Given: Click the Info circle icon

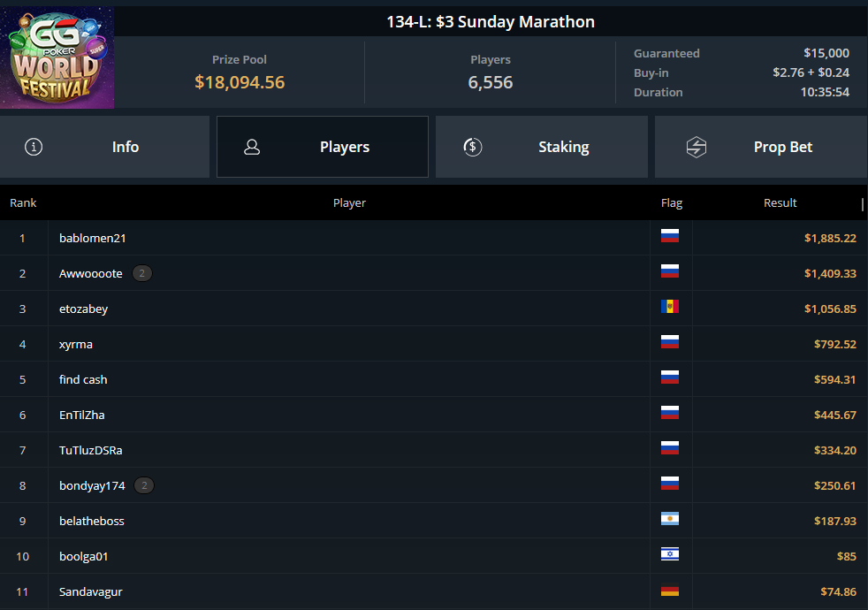Looking at the screenshot, I should 34,147.
